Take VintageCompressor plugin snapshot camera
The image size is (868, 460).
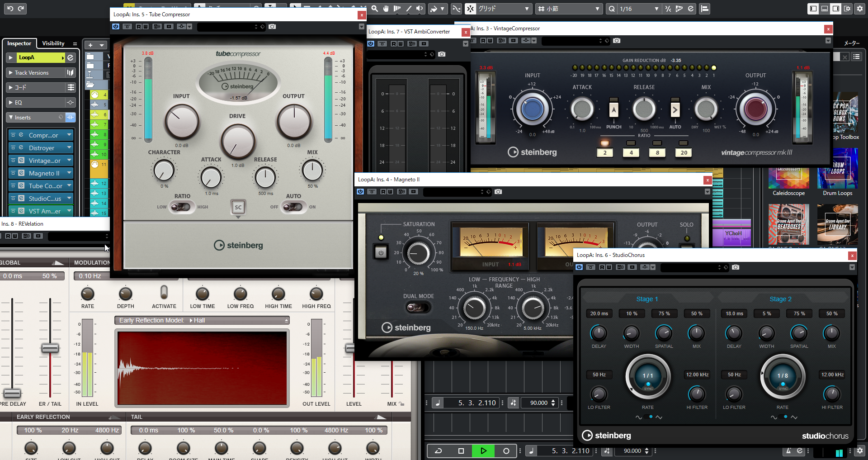617,41
